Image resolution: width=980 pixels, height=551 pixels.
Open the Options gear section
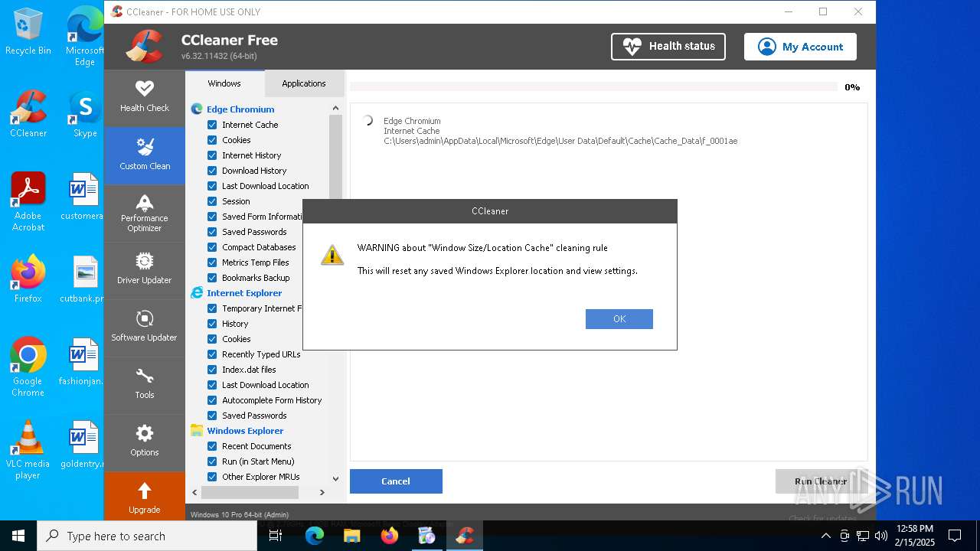pos(144,442)
